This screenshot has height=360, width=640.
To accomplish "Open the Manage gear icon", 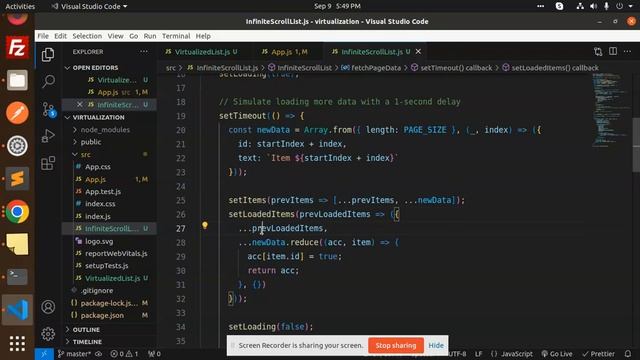I will pos(48,334).
